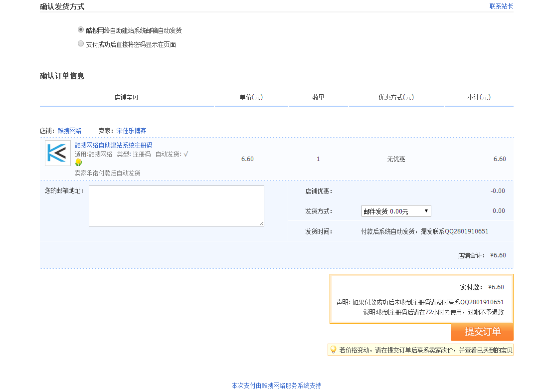This screenshot has height=392, width=544.
Task: Click the 确认发货方式 heading
Action: tap(62, 6)
